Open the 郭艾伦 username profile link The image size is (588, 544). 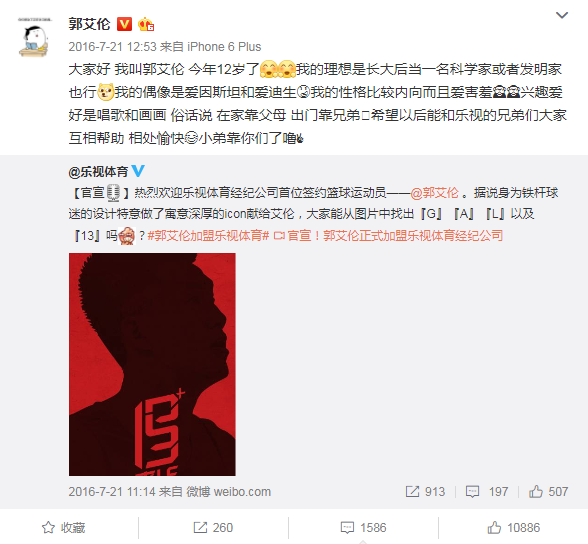[x=89, y=24]
